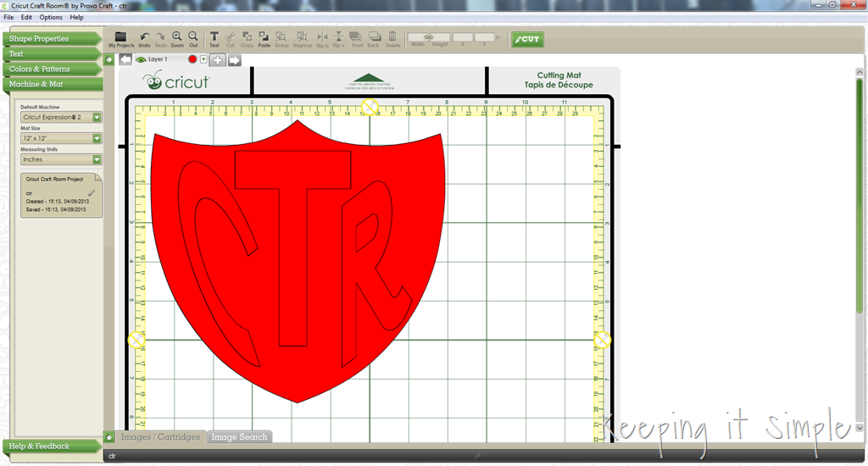The width and height of the screenshot is (868, 466).
Task: Open the Measuring Units dropdown
Action: pyautogui.click(x=61, y=159)
